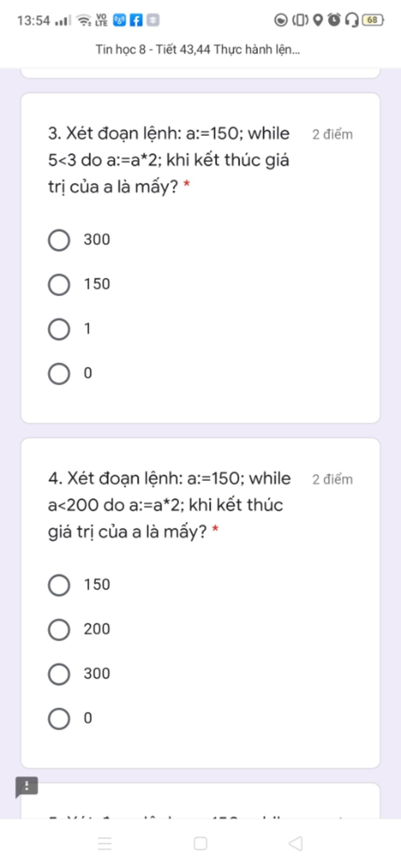
Task: Open the recent apps menu icon
Action: [105, 843]
